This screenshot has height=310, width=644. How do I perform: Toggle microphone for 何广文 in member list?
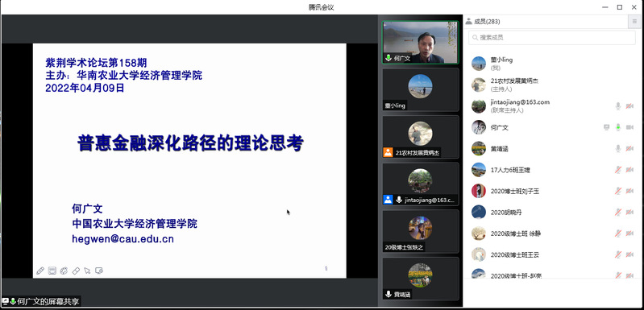pos(617,127)
